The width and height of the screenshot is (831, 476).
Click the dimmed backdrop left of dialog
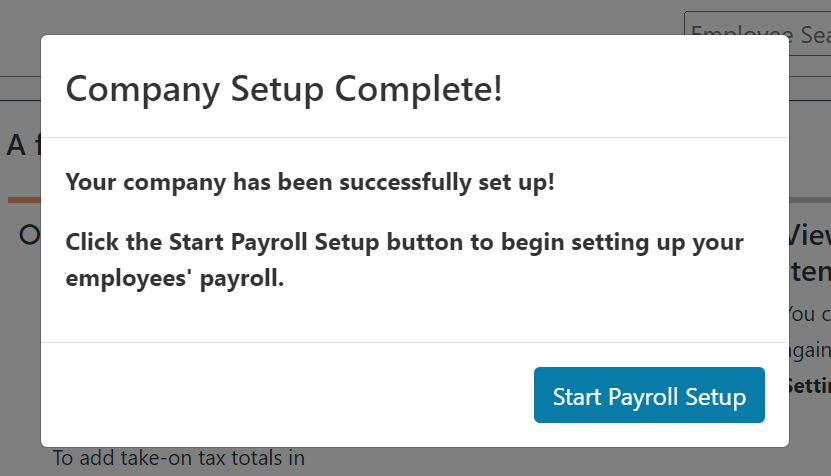coord(20,330)
